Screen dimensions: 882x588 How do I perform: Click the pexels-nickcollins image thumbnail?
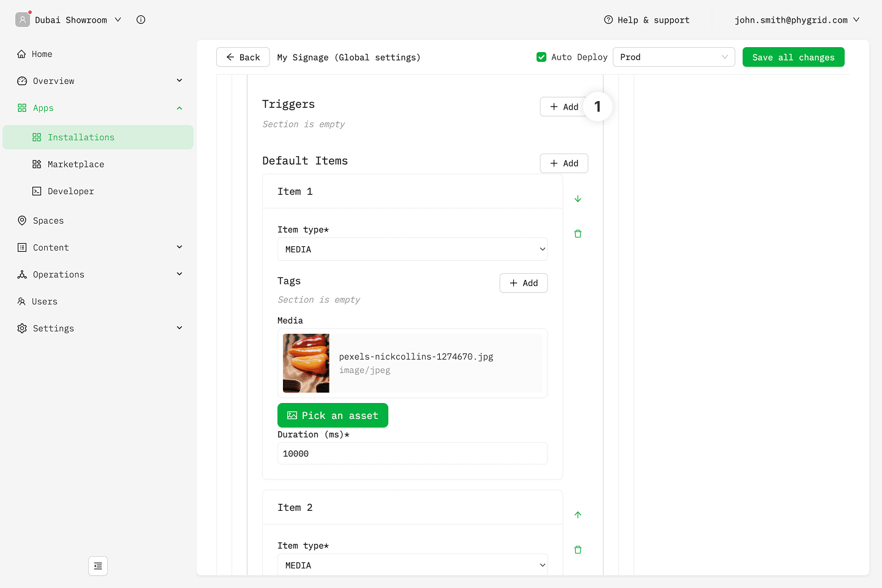click(x=306, y=363)
